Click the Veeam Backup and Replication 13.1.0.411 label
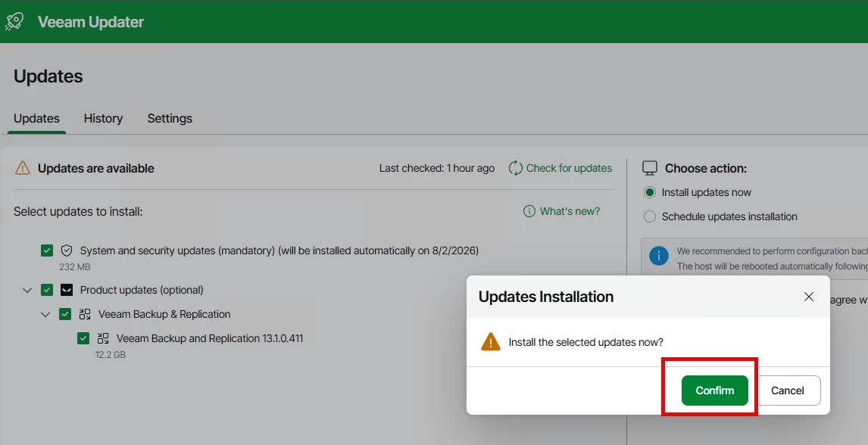 [x=210, y=338]
